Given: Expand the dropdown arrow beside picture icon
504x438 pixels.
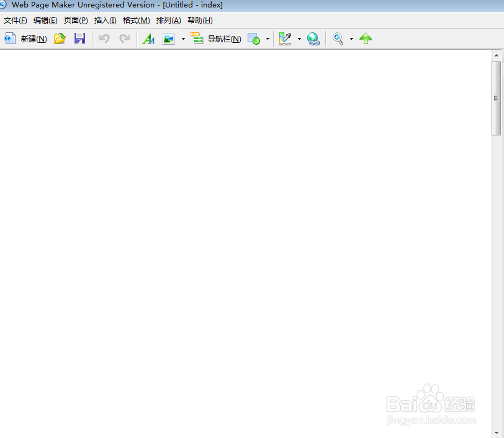Looking at the screenshot, I should [x=183, y=39].
